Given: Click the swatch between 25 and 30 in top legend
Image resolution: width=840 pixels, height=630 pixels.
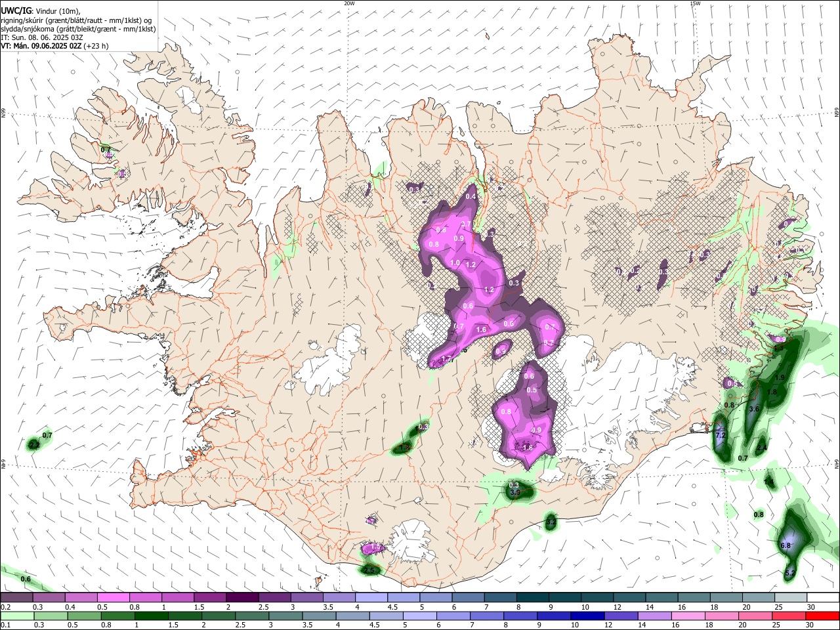Looking at the screenshot, I should click(790, 598).
